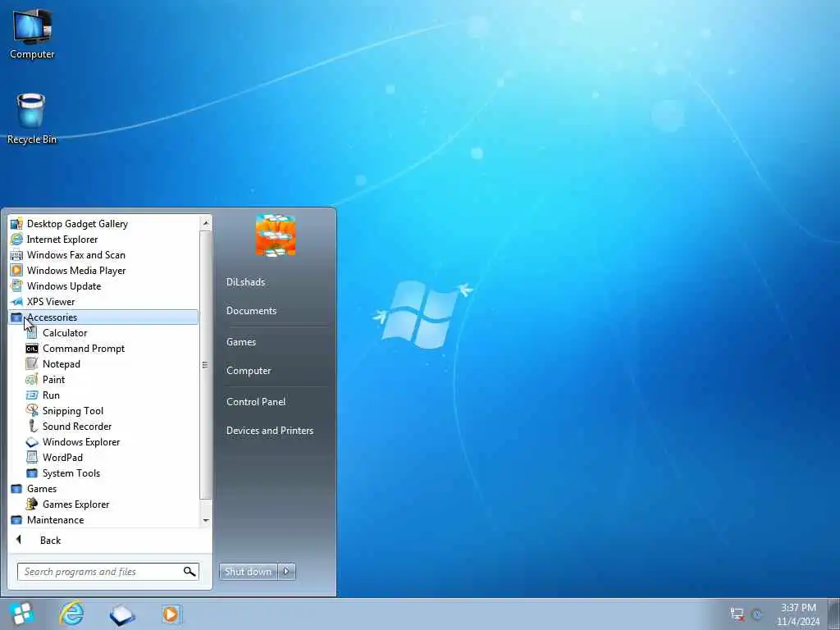
Task: Launch WordPad icon
Action: [32, 458]
